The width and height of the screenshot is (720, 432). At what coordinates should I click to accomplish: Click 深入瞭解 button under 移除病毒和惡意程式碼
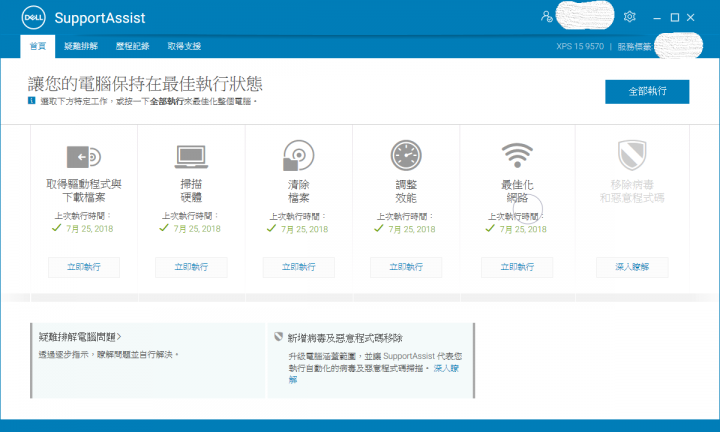tap(632, 267)
